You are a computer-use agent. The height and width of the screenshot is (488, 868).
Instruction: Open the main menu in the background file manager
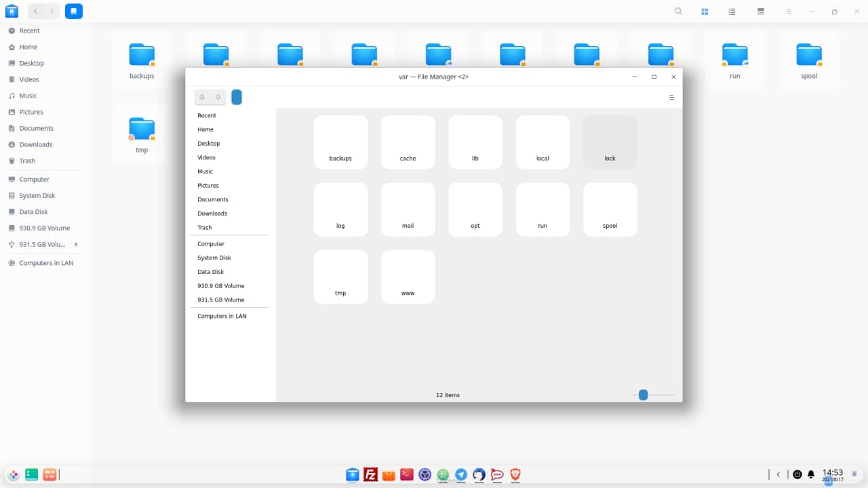tap(789, 12)
